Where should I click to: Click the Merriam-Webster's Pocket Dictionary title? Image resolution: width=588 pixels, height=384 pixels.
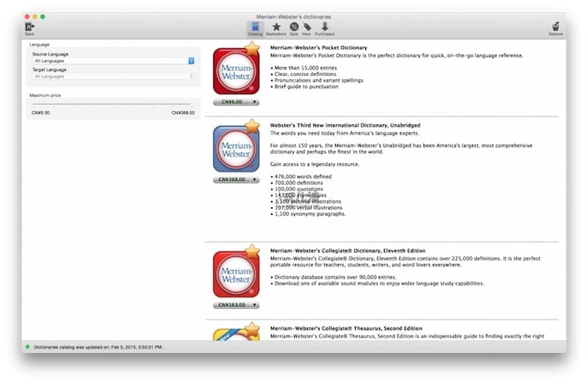click(318, 47)
